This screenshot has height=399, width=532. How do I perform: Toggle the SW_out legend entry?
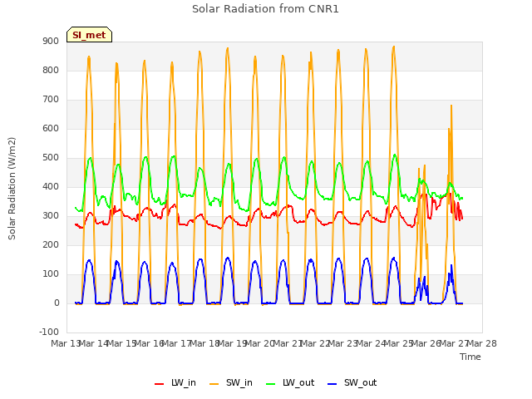(x=352, y=382)
